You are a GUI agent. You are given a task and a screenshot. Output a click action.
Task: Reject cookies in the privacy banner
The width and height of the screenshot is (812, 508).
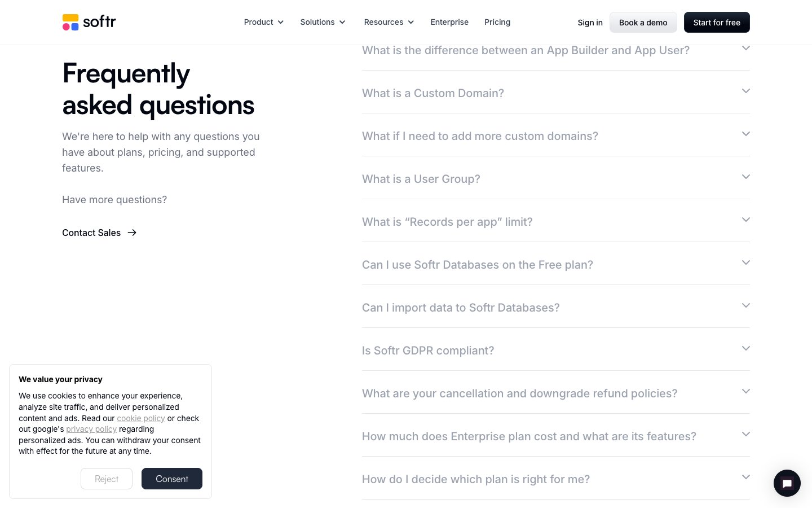107,479
